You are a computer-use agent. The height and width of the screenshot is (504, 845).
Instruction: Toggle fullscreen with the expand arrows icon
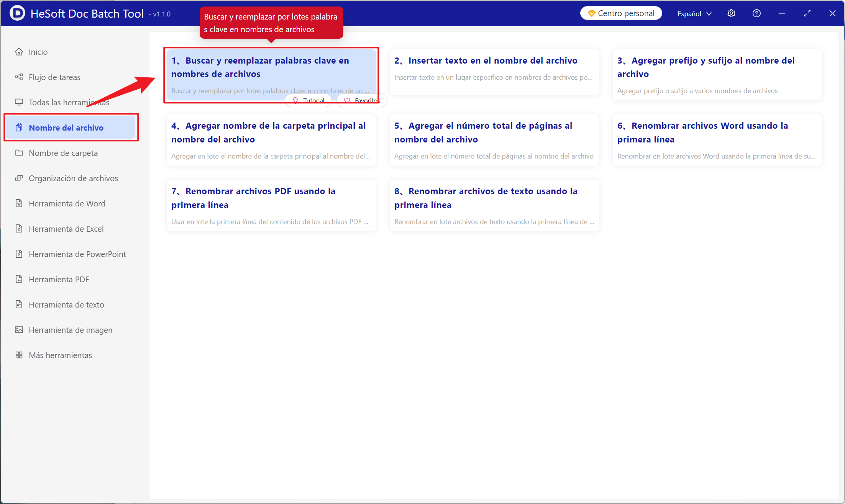pos(807,13)
